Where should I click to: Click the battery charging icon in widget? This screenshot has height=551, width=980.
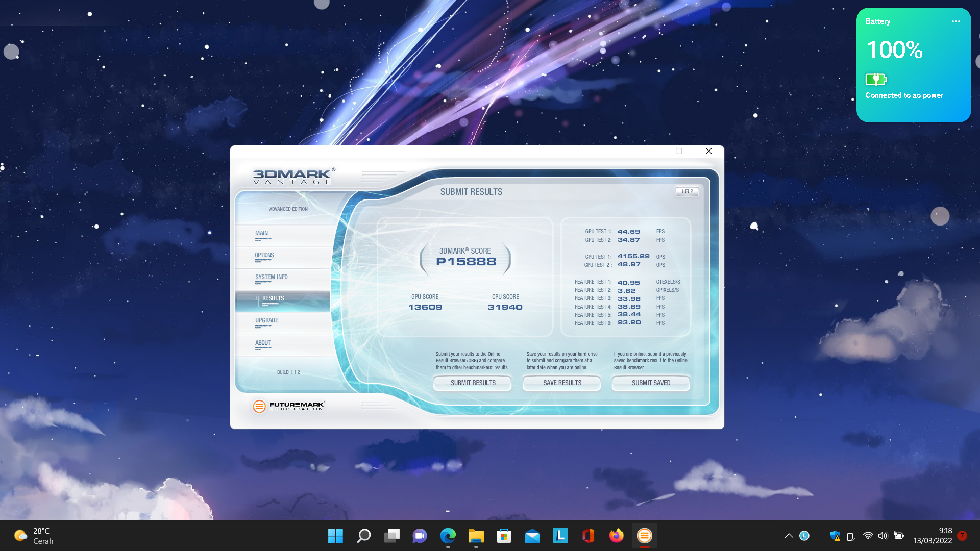876,79
